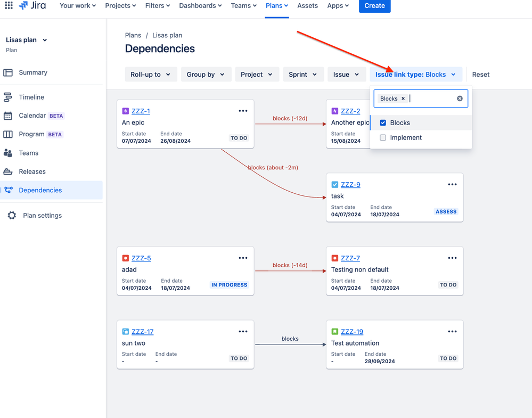The width and height of the screenshot is (532, 418).
Task: Open the more actions menu on ZZZ-1
Action: click(x=243, y=111)
